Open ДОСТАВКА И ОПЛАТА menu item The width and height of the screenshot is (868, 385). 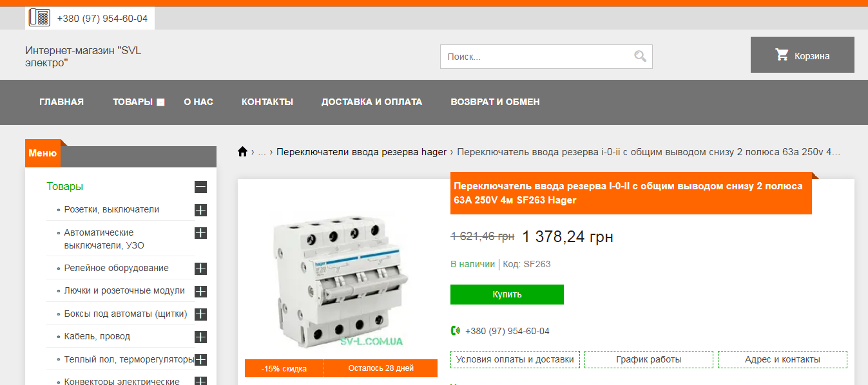click(372, 102)
